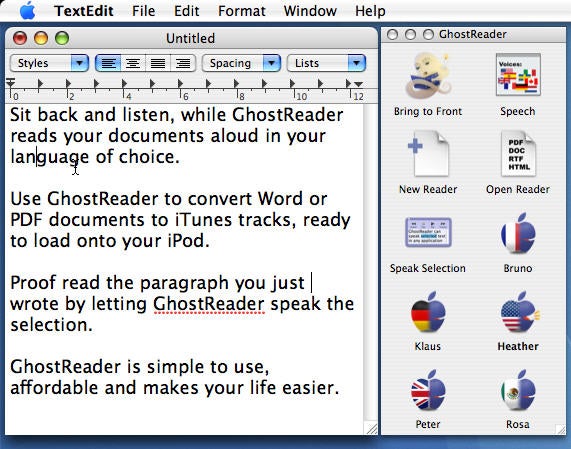
Task: Open the Speech voices icon
Action: pos(518,75)
